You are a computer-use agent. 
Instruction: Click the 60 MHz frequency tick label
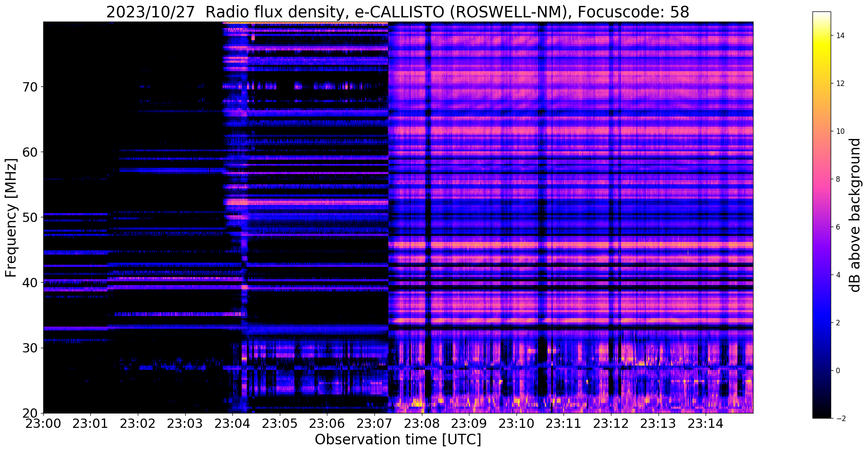point(29,152)
